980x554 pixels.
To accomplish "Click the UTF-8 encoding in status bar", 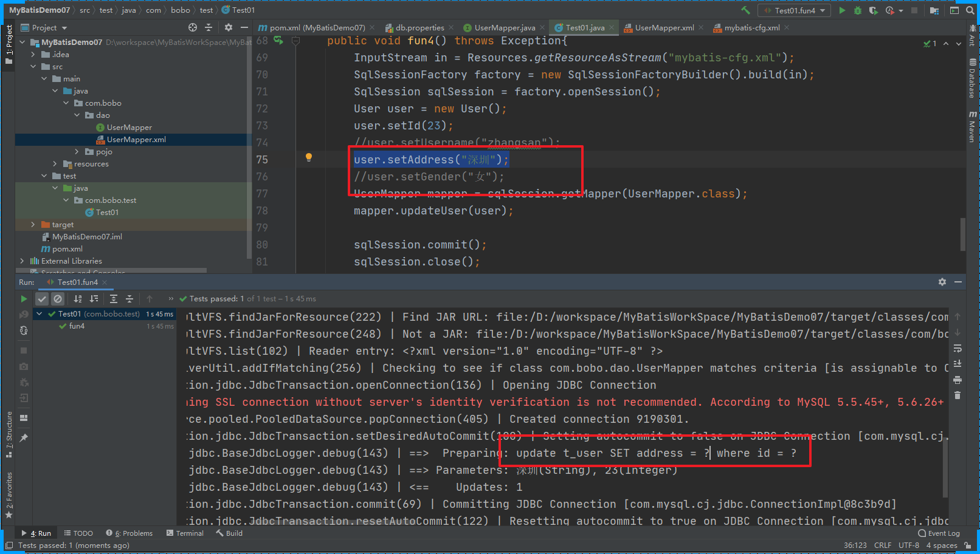I will [909, 545].
